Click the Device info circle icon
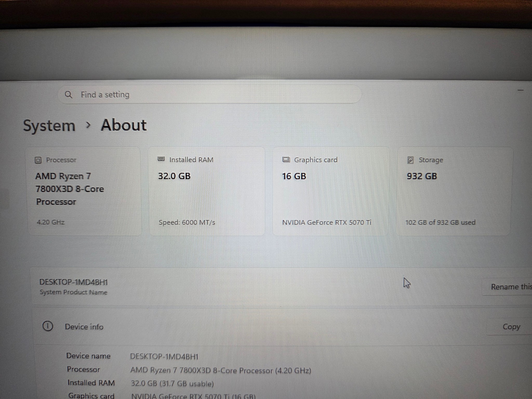532x399 pixels. pyautogui.click(x=48, y=326)
